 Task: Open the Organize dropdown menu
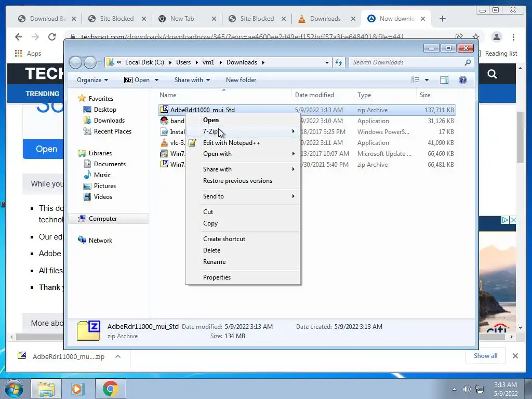(92, 80)
